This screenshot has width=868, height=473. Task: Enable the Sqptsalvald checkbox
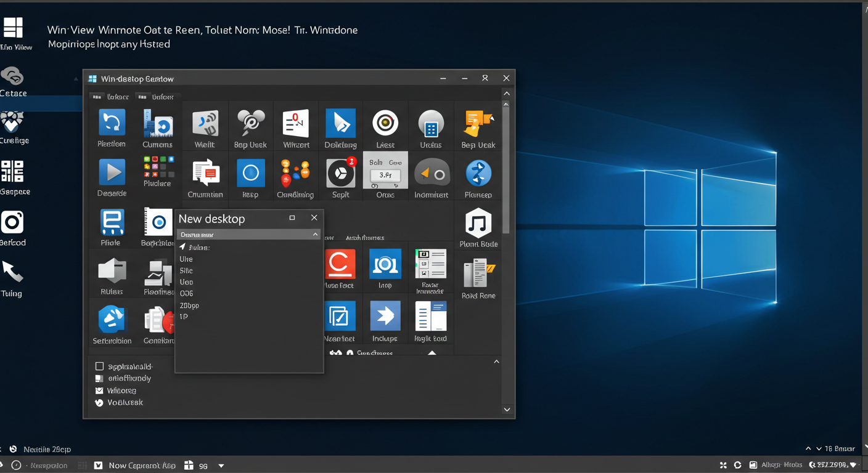click(99, 365)
